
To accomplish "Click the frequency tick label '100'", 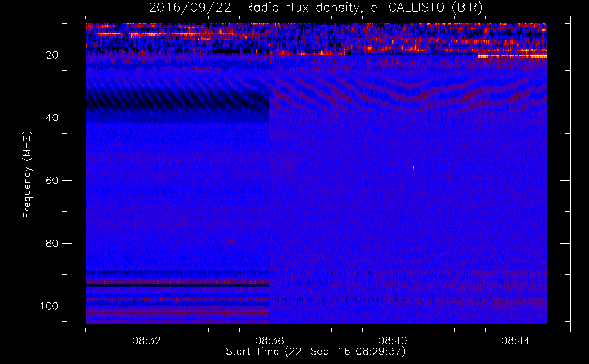I will [49, 306].
